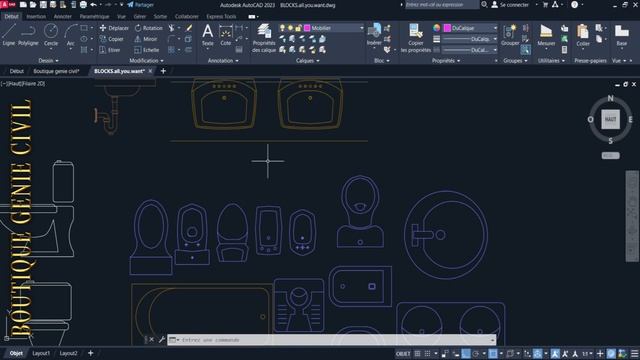Expand the Calques panel dropdown
The image size is (640, 360).
tap(307, 60)
